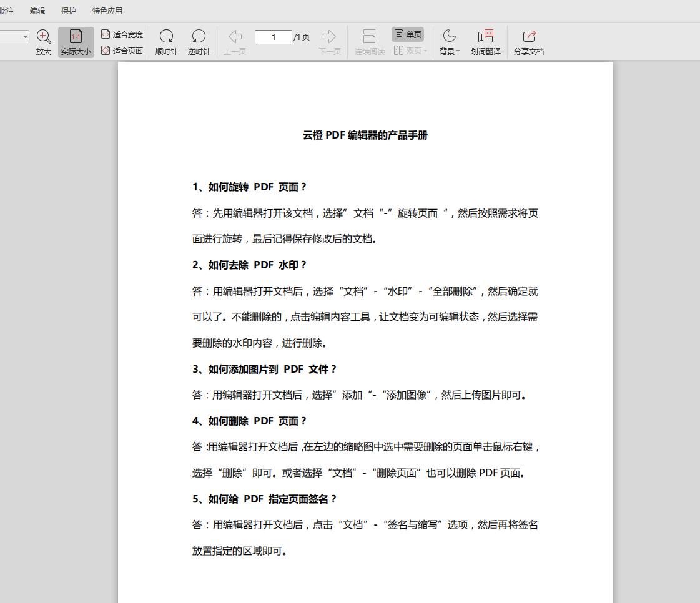The height and width of the screenshot is (603, 700).
Task: Click heading 3、如何添加图片到 PDF 文件？
Action: tap(264, 369)
